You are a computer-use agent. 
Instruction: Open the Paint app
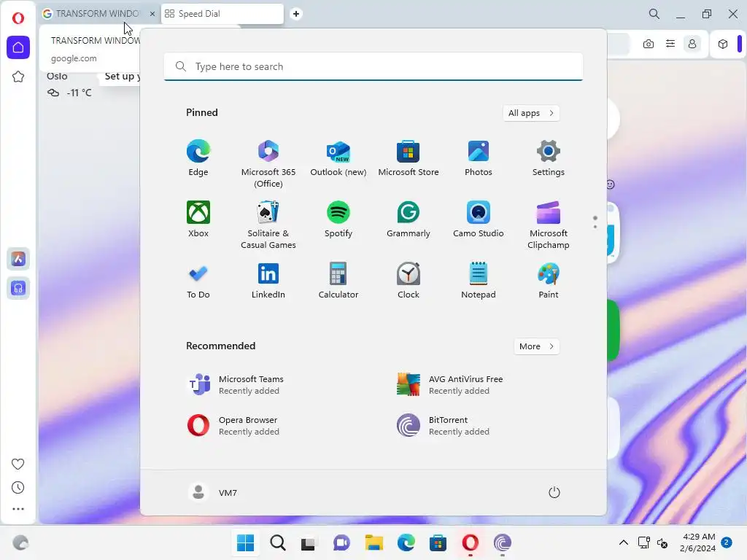[549, 281]
